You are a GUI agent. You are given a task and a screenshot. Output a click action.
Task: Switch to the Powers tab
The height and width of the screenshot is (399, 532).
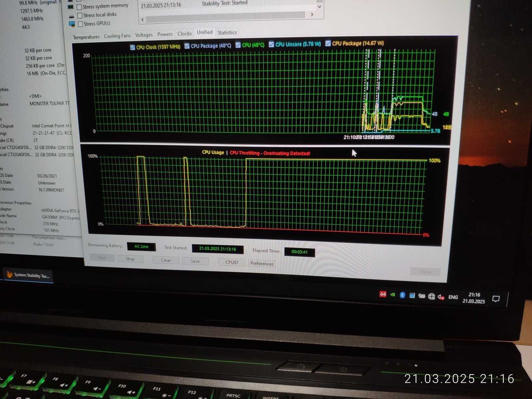click(165, 34)
